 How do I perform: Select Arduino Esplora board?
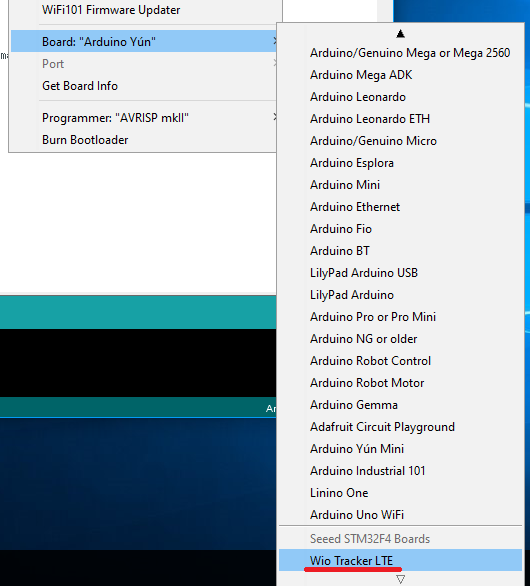click(x=400, y=163)
